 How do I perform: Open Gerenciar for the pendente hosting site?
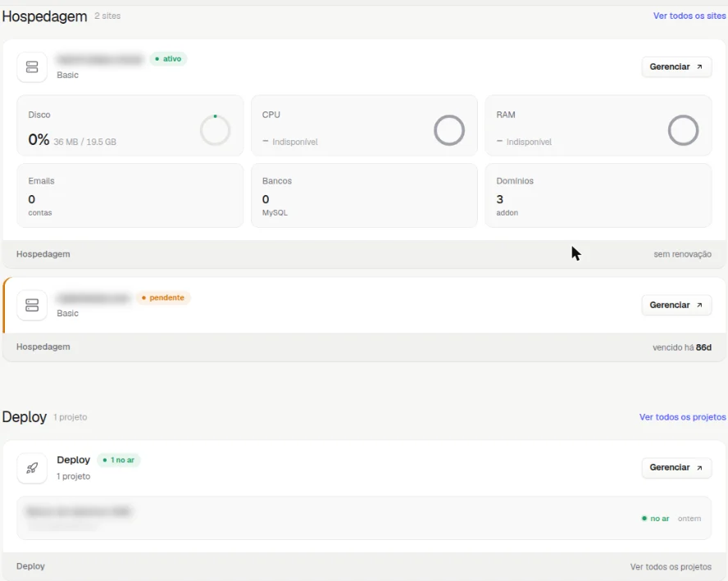click(676, 305)
